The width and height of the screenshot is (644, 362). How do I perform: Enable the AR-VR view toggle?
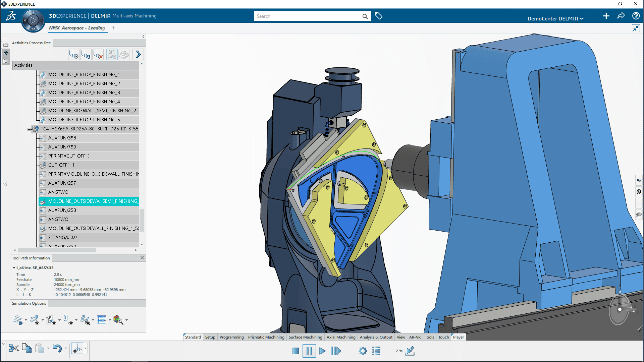[x=415, y=337]
